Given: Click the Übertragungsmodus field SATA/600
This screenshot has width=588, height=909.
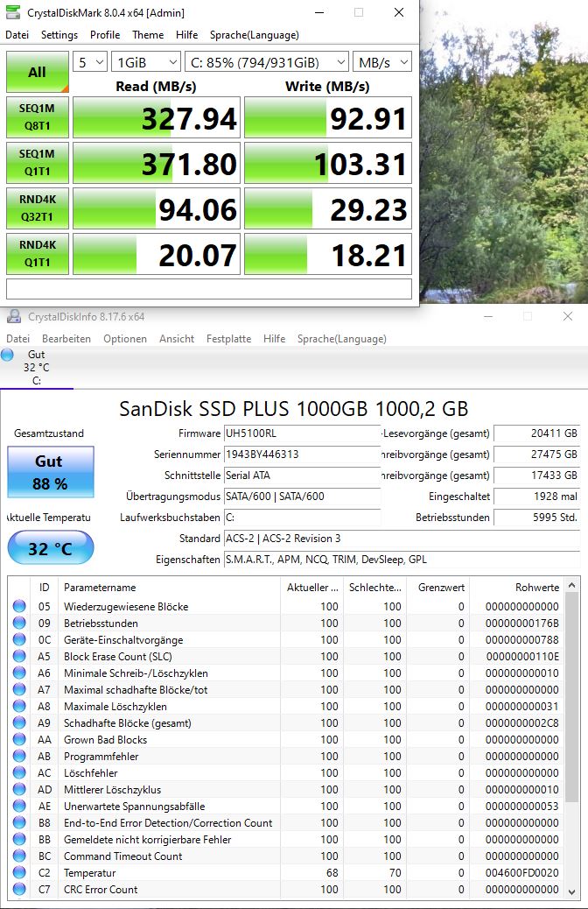Looking at the screenshot, I should [x=302, y=497].
